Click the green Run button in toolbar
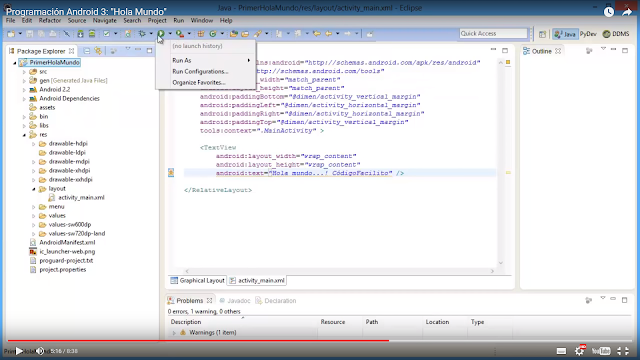 coord(161,34)
